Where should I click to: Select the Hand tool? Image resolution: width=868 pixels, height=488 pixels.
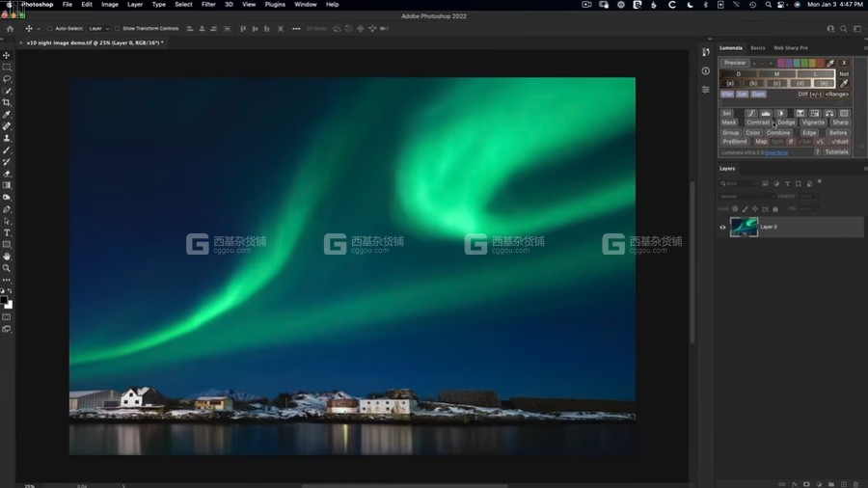tap(7, 257)
